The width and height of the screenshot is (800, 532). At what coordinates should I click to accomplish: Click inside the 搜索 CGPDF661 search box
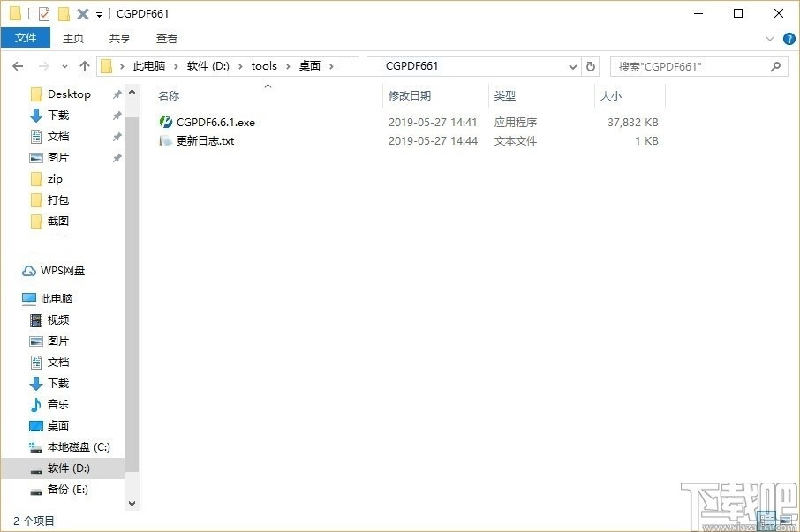(689, 66)
